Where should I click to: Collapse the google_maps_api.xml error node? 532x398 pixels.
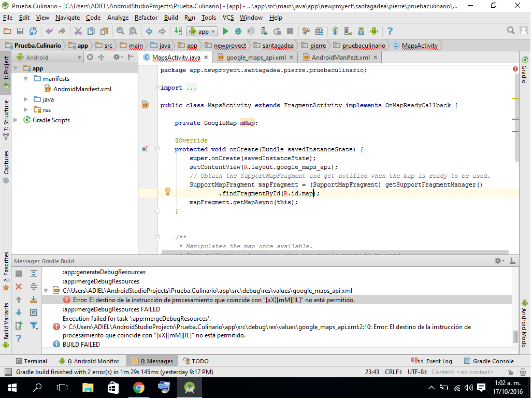(46, 291)
